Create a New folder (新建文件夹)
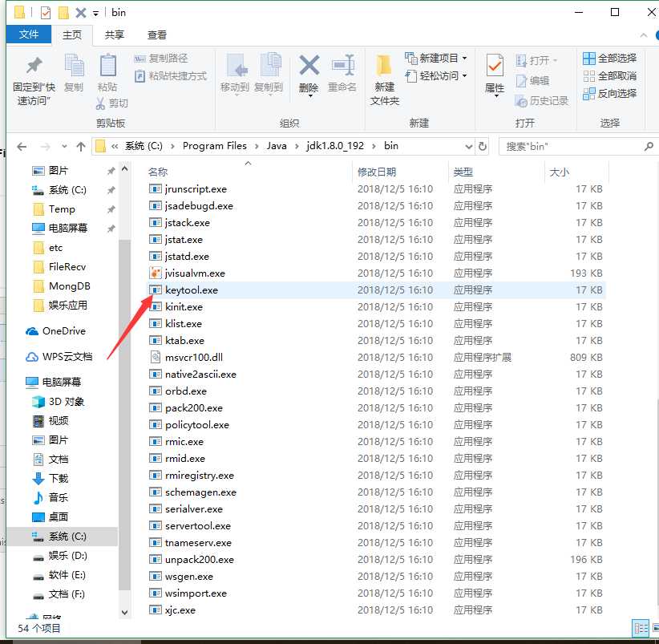 pyautogui.click(x=385, y=80)
